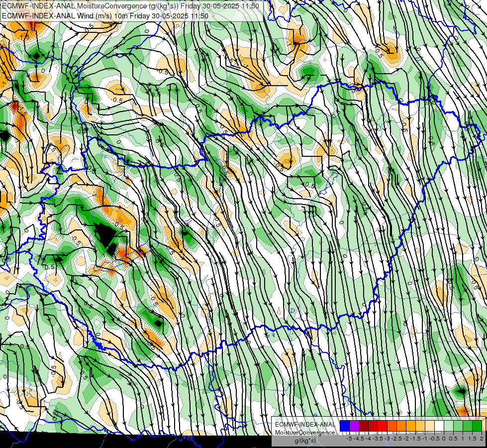The width and height of the screenshot is (487, 448).
Task: Click the orange-red legend swatch right of -3
Action: (392, 426)
